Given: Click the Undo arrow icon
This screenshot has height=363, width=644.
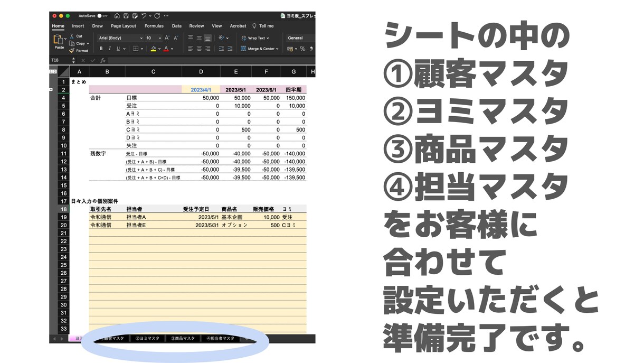Looking at the screenshot, I should 144,16.
